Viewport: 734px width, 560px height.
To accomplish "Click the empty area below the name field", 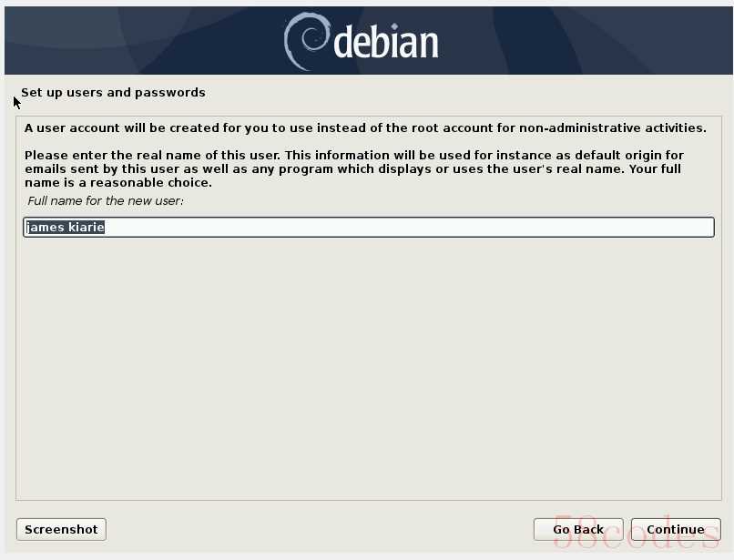I will (369, 368).
